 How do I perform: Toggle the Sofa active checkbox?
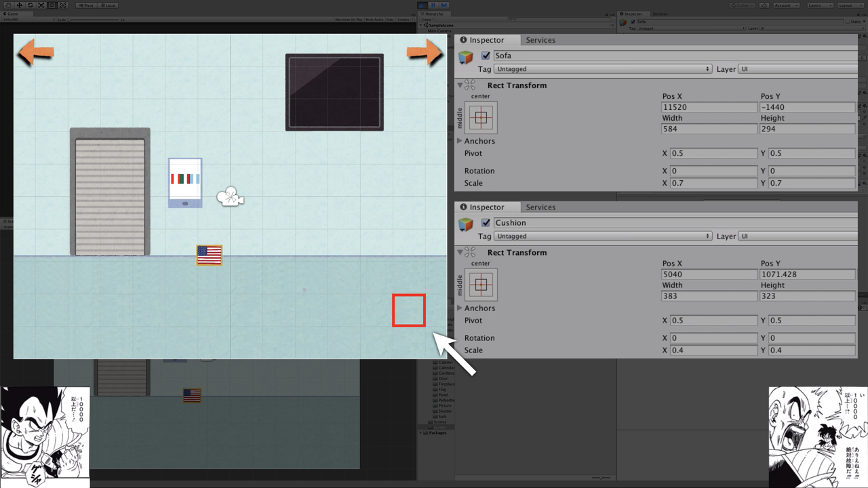tap(486, 56)
